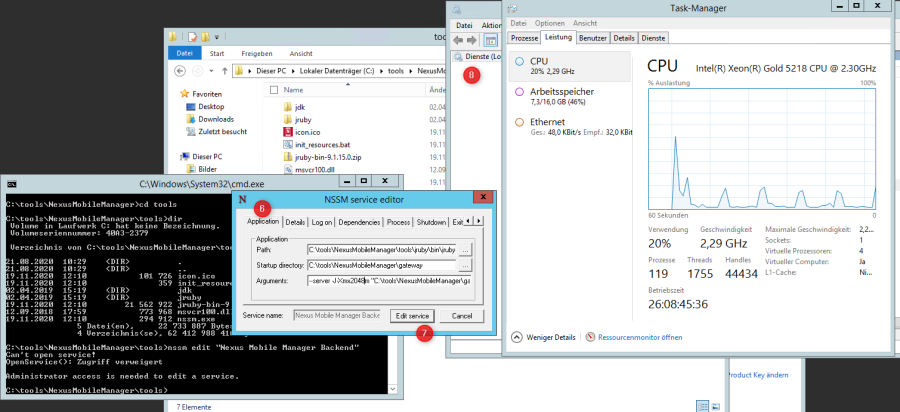Open Dependencies tab in NSSM
Screen dimensions: 900x412
[x=359, y=222]
